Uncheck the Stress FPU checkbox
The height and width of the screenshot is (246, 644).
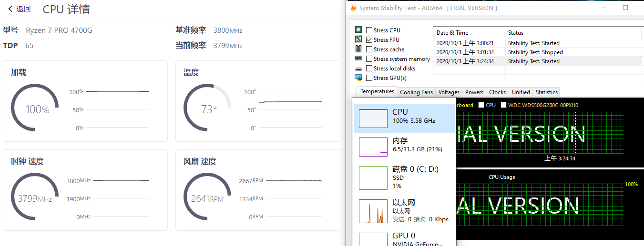click(x=369, y=39)
